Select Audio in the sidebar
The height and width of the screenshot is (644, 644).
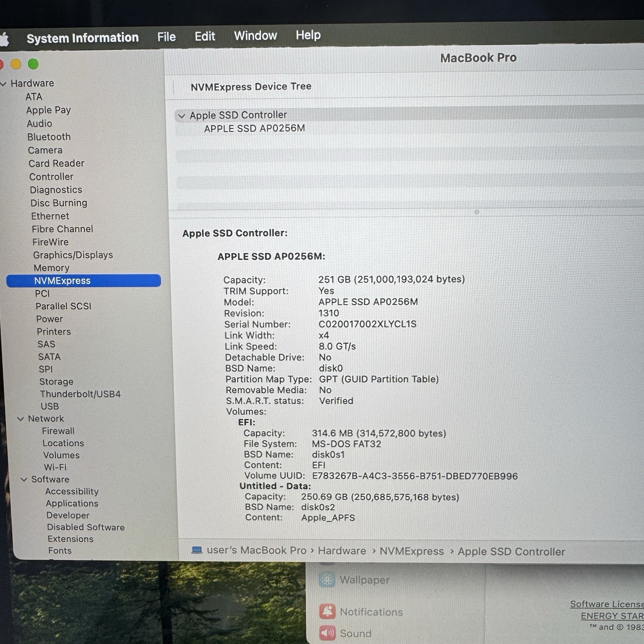click(x=39, y=124)
